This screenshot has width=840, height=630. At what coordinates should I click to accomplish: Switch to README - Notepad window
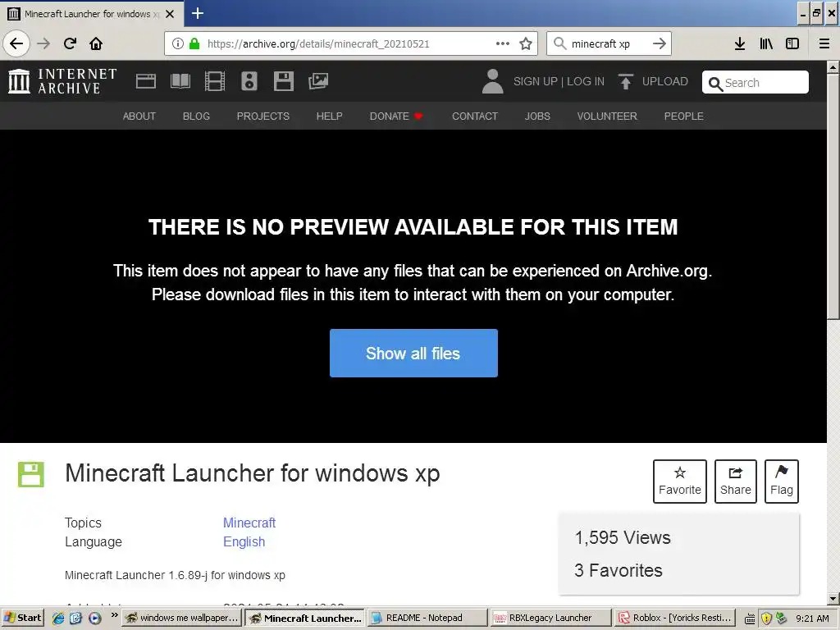[427, 618]
